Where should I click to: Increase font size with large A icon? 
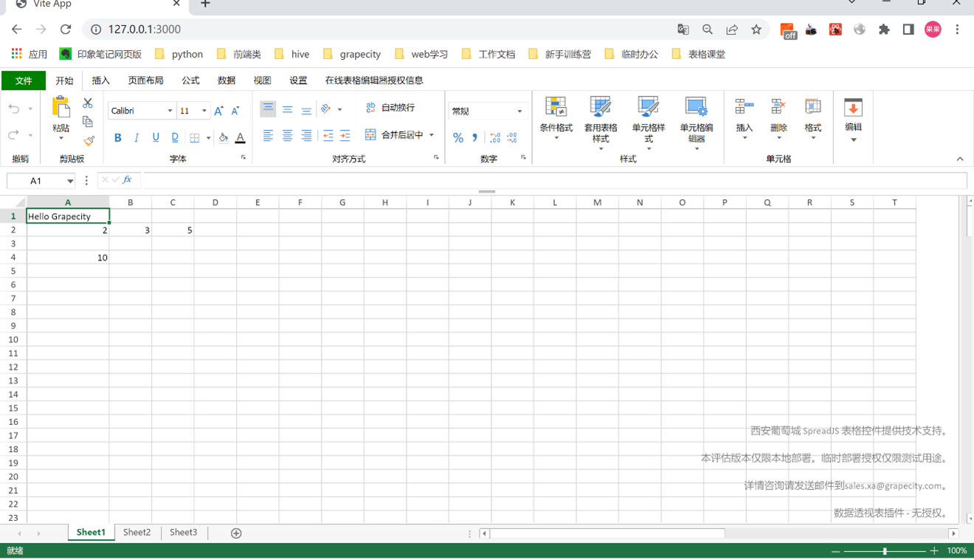click(x=218, y=111)
